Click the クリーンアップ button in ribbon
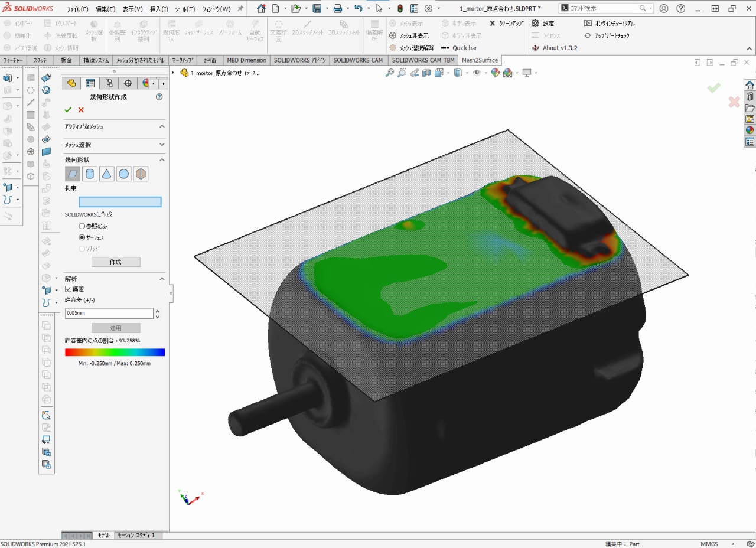This screenshot has height=548, width=756. point(507,23)
